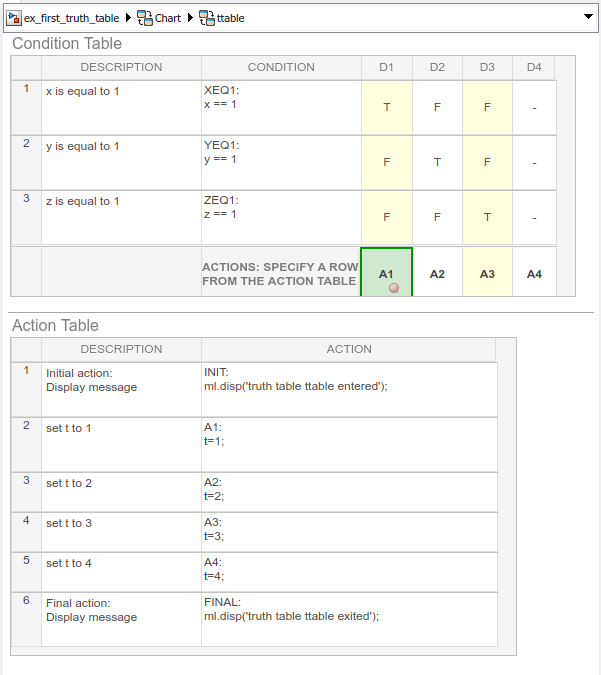Toggle the D1 value for XEQ1 condition

pos(387,106)
